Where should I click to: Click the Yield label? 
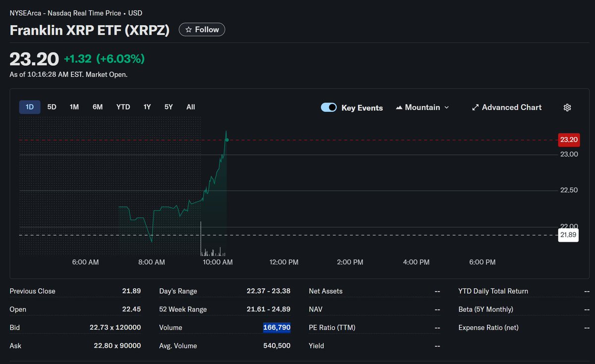[316, 346]
